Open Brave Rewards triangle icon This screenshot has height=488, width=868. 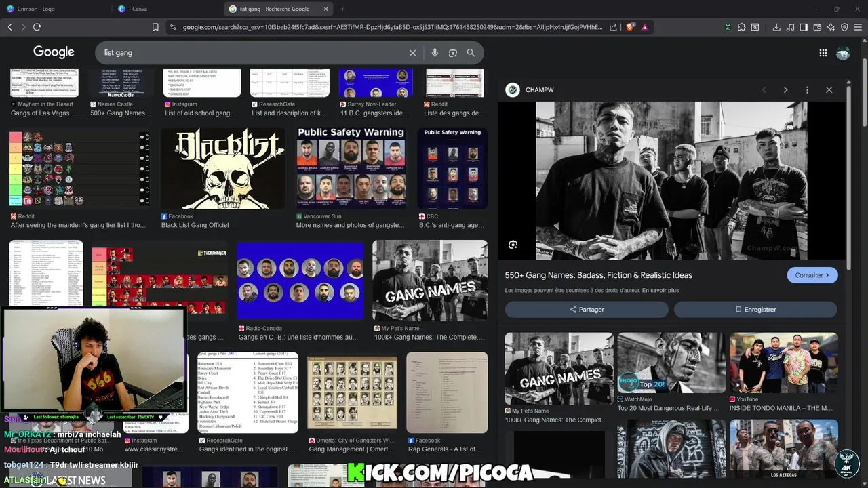pyautogui.click(x=644, y=27)
